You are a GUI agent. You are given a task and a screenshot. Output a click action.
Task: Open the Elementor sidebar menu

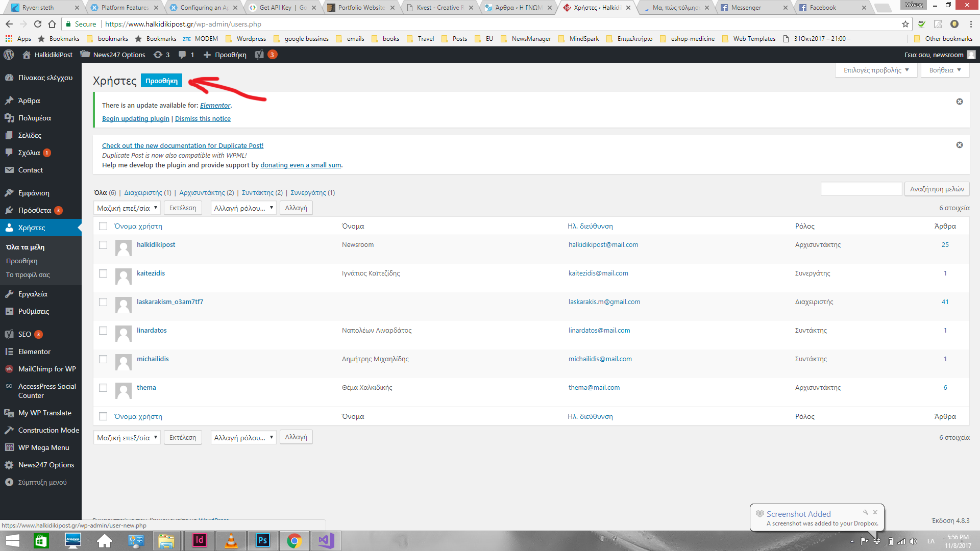point(34,352)
